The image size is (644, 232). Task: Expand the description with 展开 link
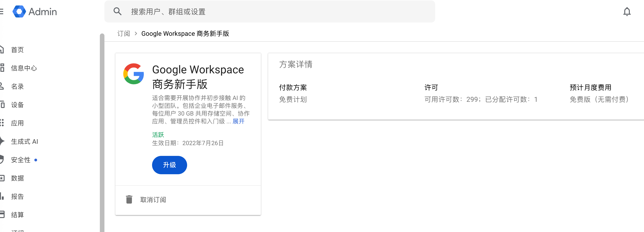pyautogui.click(x=238, y=121)
